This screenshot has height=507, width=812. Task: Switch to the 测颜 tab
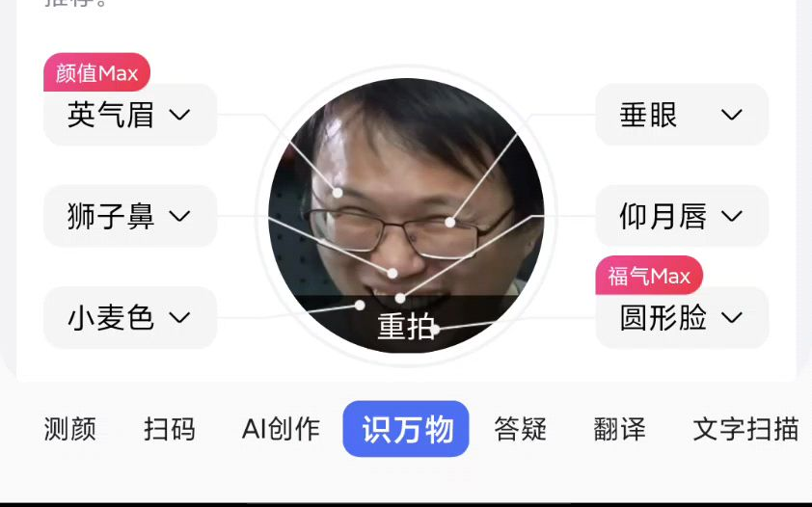(x=69, y=429)
